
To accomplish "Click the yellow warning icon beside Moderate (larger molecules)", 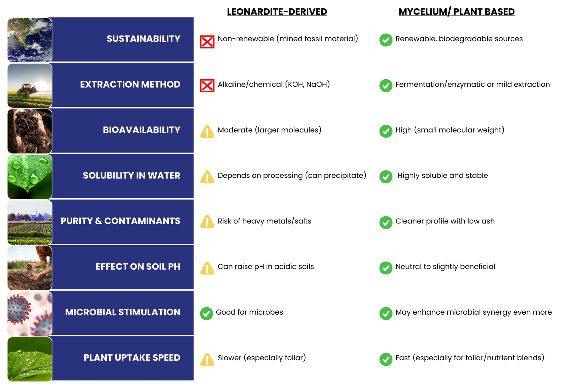I will [207, 131].
